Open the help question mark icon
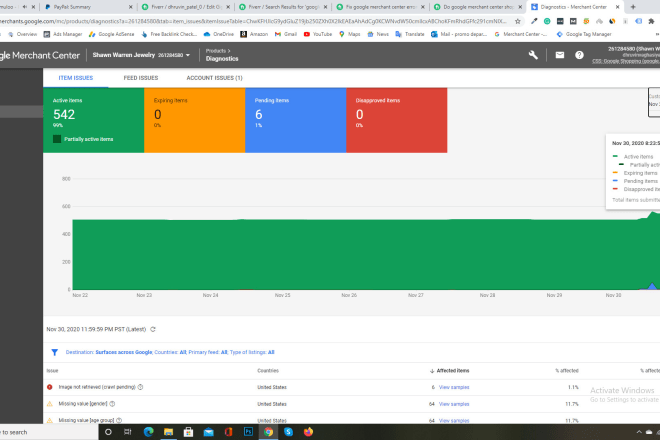Screen dimensions: 660x440 [579, 55]
